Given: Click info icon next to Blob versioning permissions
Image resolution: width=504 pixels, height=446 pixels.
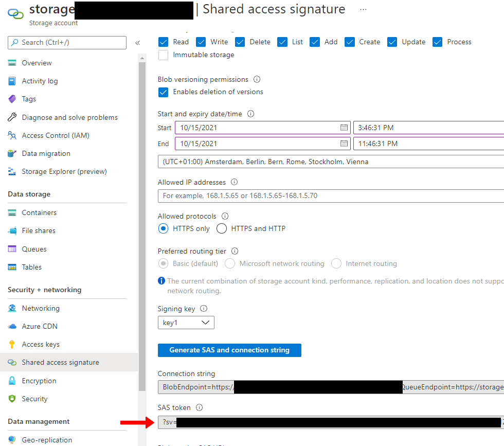Looking at the screenshot, I should coord(257,79).
